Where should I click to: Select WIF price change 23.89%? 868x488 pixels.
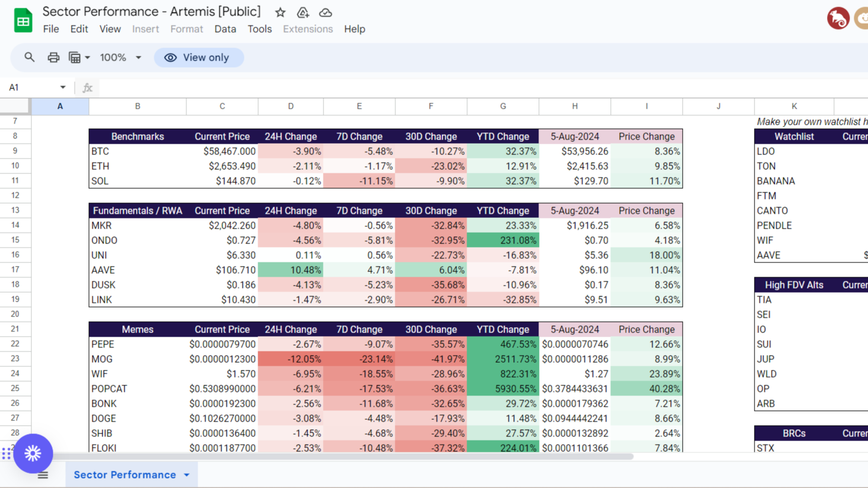647,374
